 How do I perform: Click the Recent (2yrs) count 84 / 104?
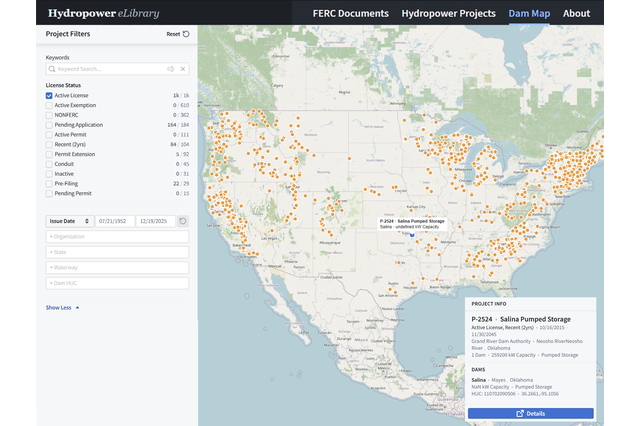(180, 144)
